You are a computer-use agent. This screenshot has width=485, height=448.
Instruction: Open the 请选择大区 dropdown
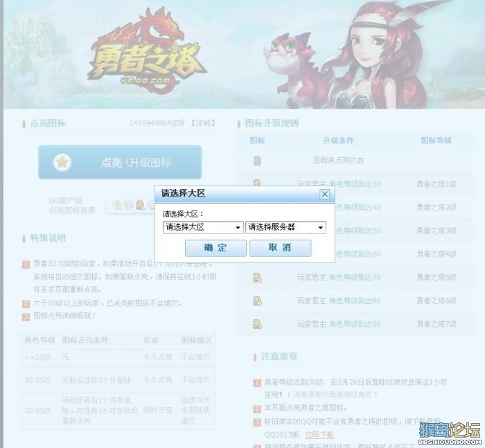coord(203,228)
